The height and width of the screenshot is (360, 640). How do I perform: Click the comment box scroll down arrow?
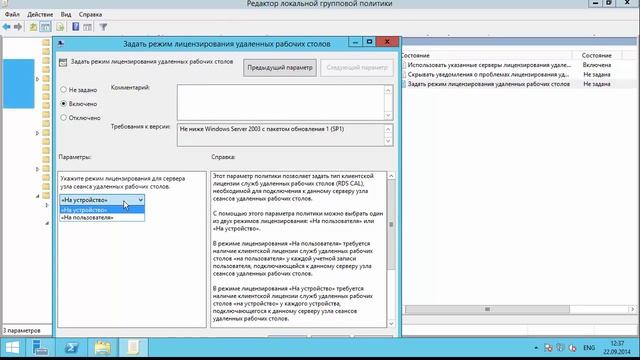[388, 115]
